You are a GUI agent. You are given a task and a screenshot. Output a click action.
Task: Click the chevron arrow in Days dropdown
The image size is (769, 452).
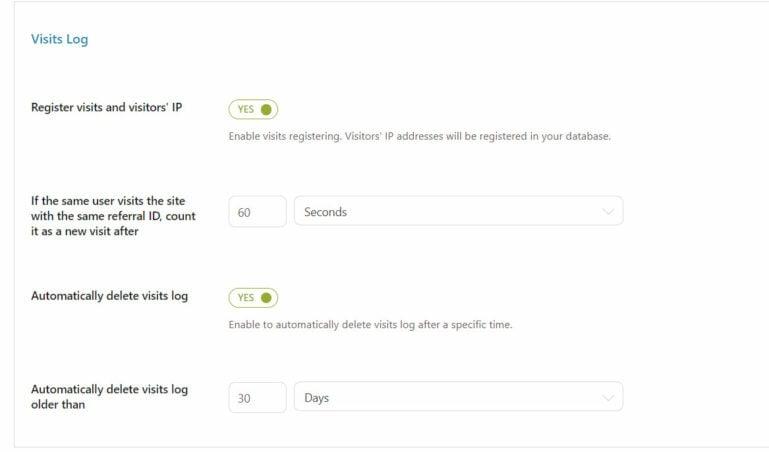pyautogui.click(x=608, y=398)
